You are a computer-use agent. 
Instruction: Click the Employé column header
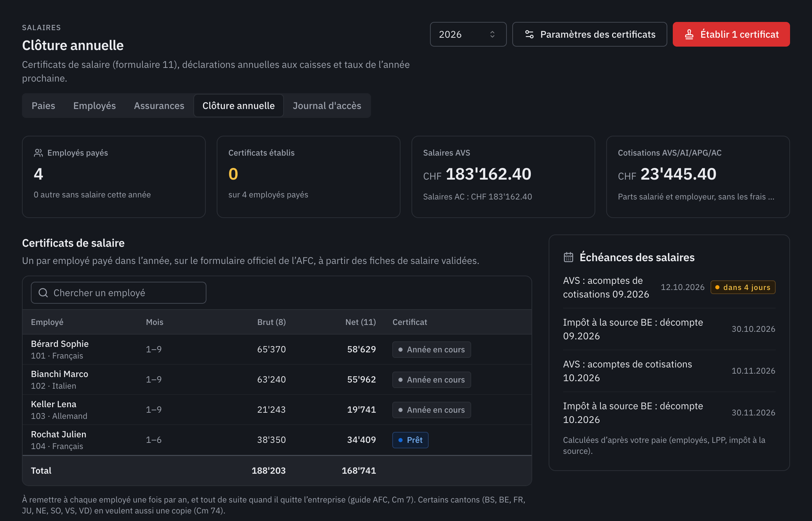coord(47,322)
